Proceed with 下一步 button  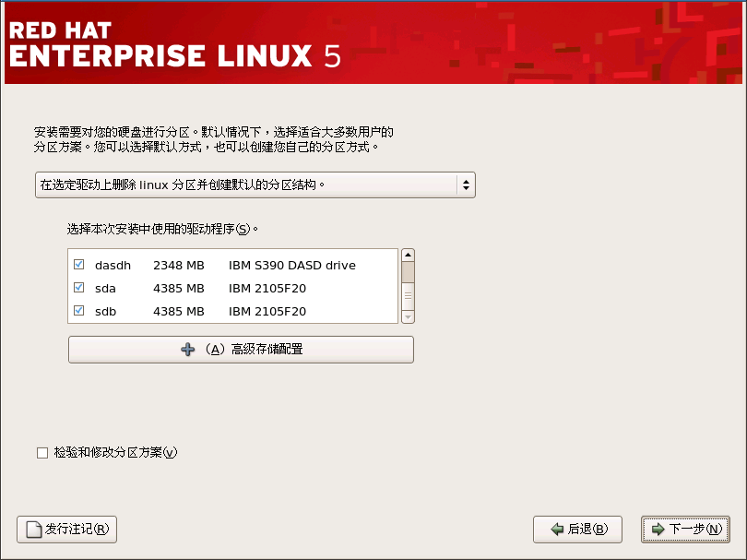(685, 530)
